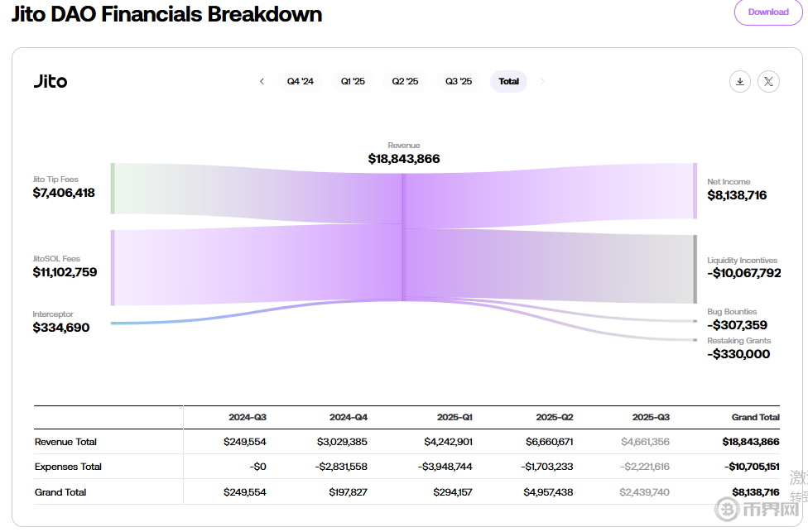
Task: Click the Revenue $18,843,866 node label
Action: 404,159
